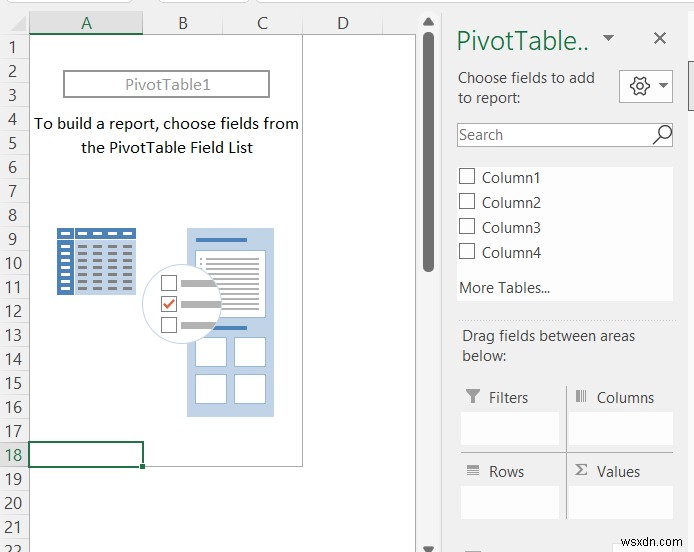The image size is (694, 552).
Task: Close the PivotTable Fields pane
Action: point(659,39)
